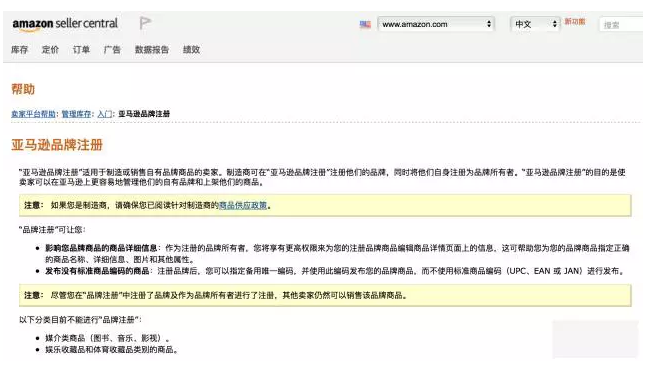Open the 数据报告 menu
The height and width of the screenshot is (370, 650).
[x=152, y=50]
